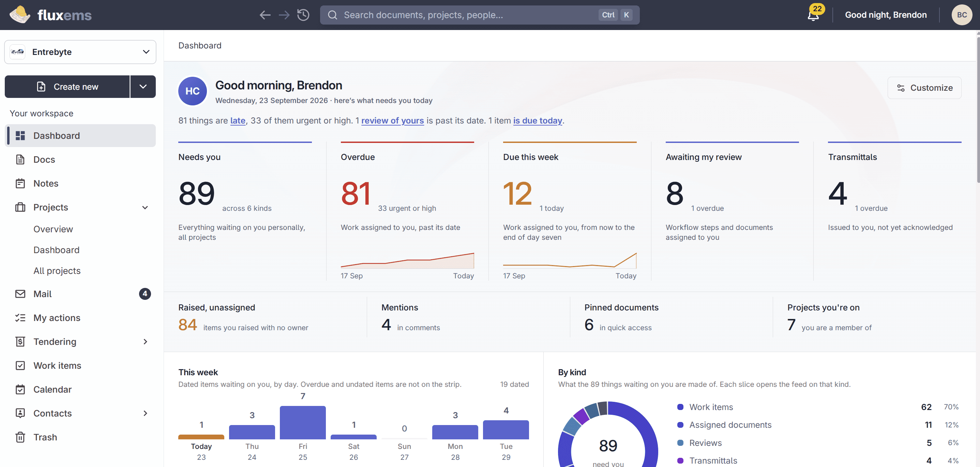This screenshot has width=980, height=467.
Task: Open the Due this week 12 card
Action: point(570,211)
